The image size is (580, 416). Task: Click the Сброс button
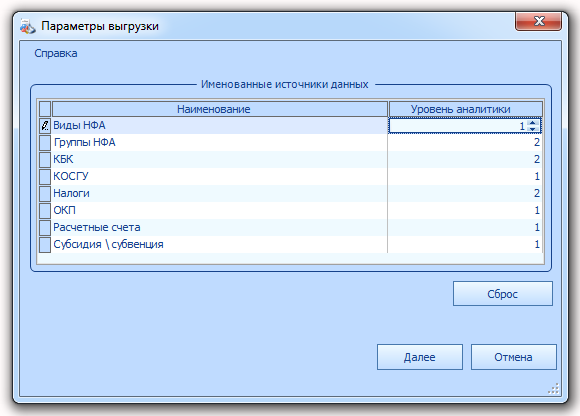point(503,294)
